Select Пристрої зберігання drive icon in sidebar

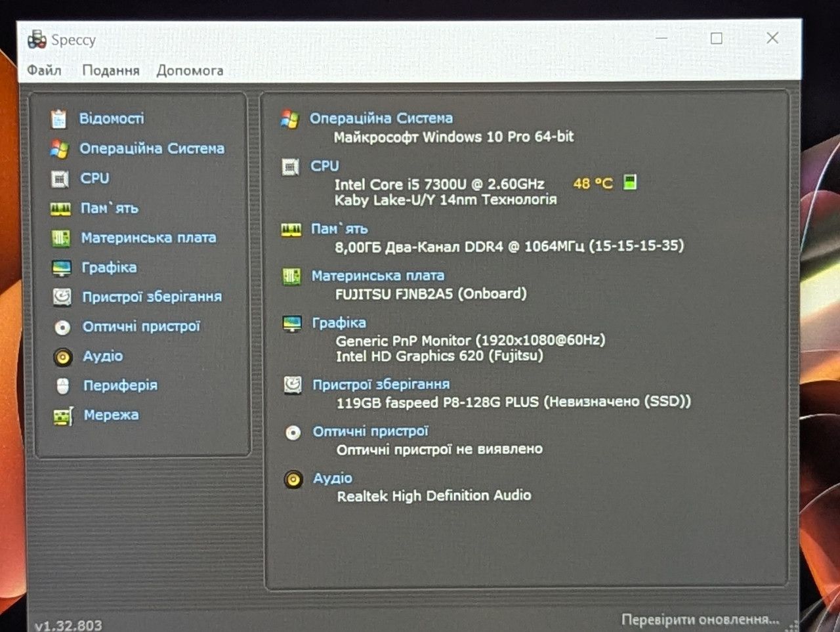tap(62, 297)
